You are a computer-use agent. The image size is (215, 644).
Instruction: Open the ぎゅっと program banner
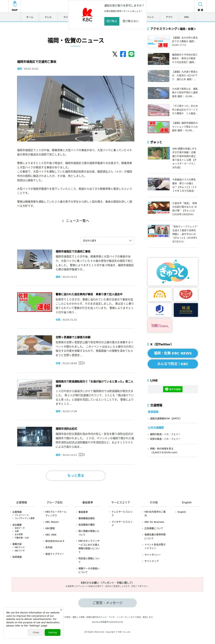(x=173, y=272)
